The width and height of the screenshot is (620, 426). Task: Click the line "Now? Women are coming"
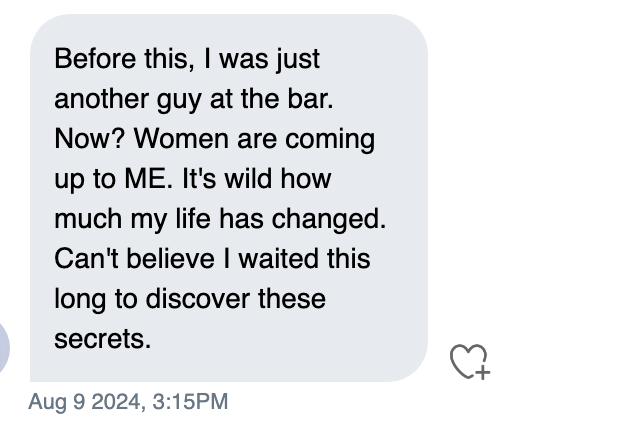pyautogui.click(x=215, y=139)
